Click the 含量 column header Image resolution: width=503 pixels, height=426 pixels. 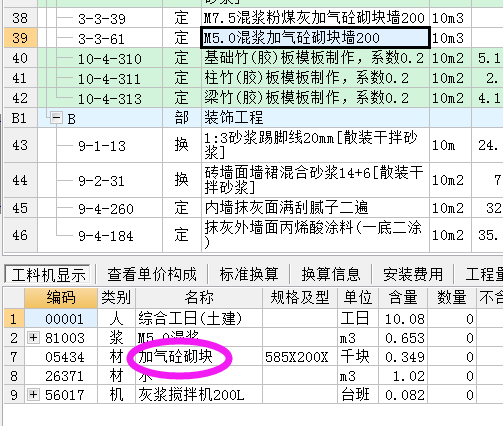tap(403, 297)
